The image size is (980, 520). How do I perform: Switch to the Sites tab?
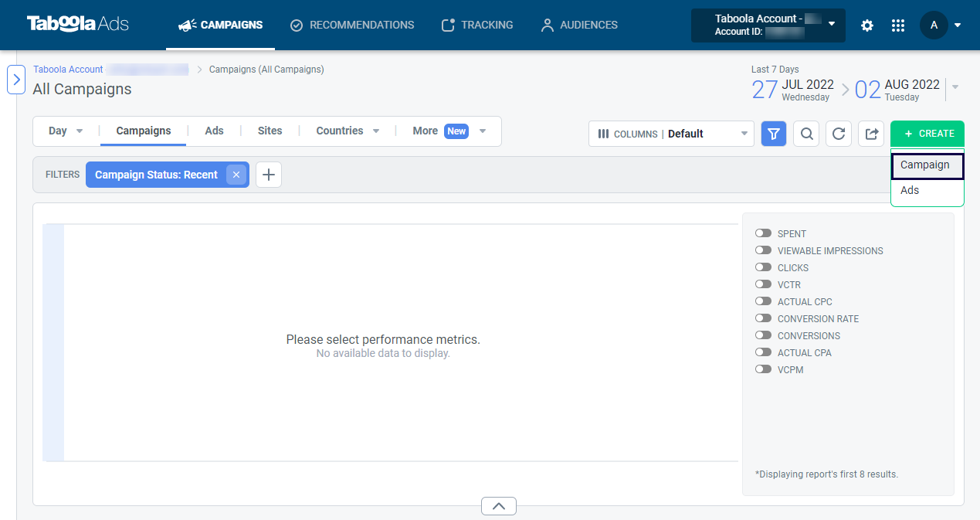coord(270,131)
